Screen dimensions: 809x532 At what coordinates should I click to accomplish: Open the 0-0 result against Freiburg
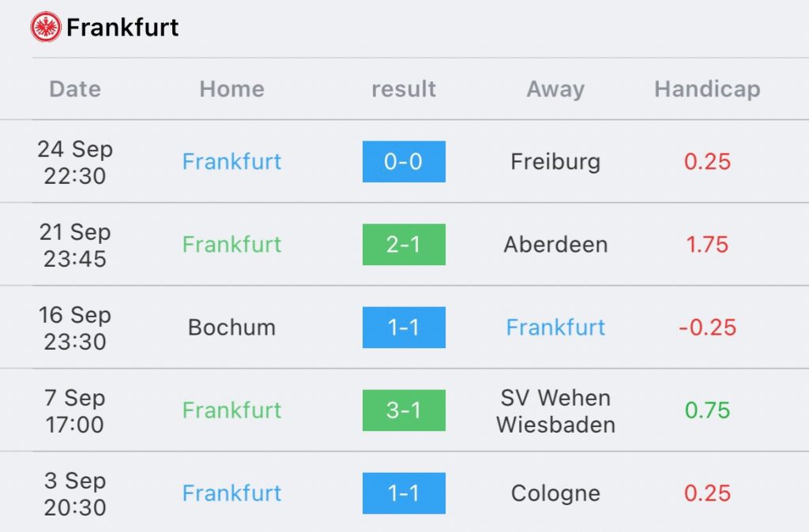404,162
